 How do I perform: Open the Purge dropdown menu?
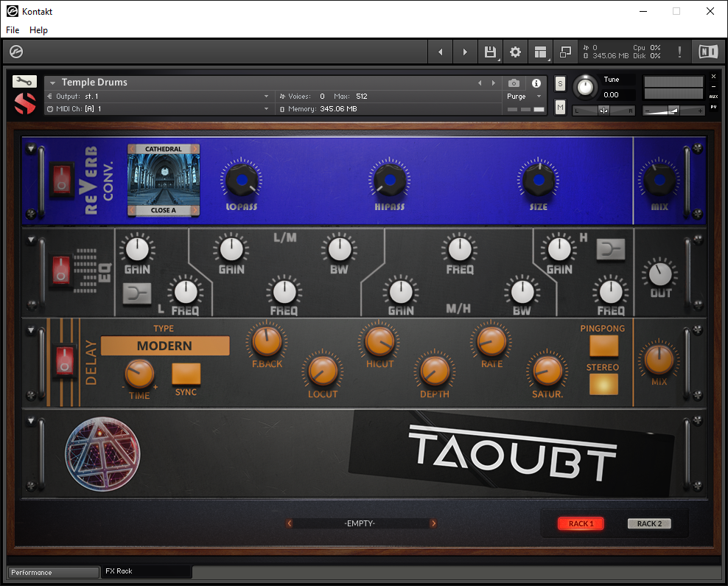click(525, 96)
